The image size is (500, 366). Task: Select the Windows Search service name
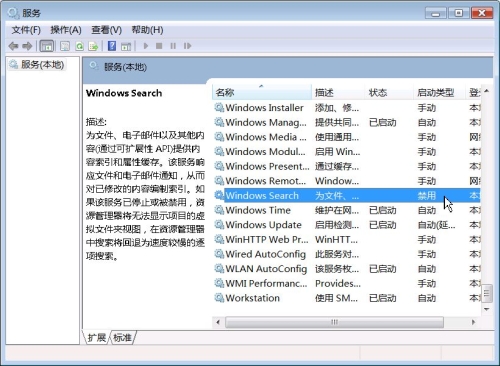[262, 195]
